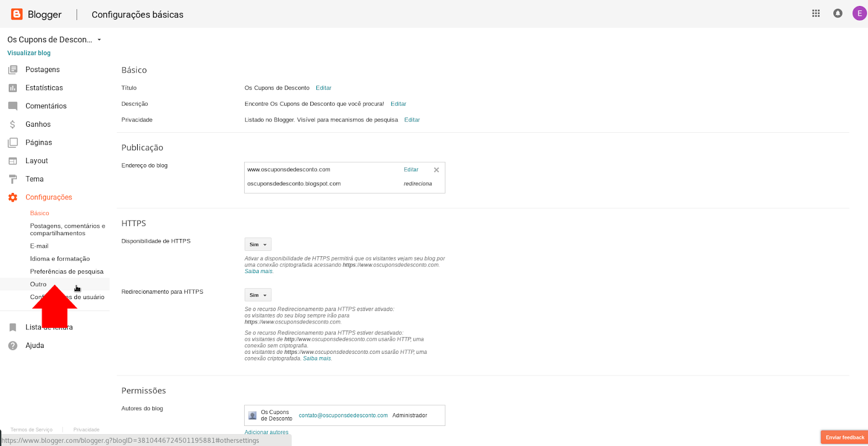Image resolution: width=868 pixels, height=446 pixels.
Task: Open Estatísticas in the sidebar
Action: click(x=44, y=88)
